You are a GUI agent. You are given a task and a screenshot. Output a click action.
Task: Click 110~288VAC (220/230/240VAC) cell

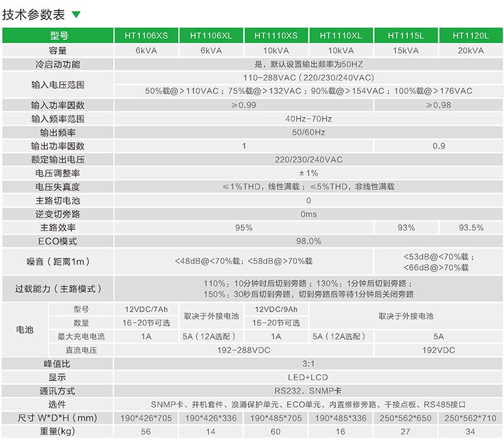[308, 78]
